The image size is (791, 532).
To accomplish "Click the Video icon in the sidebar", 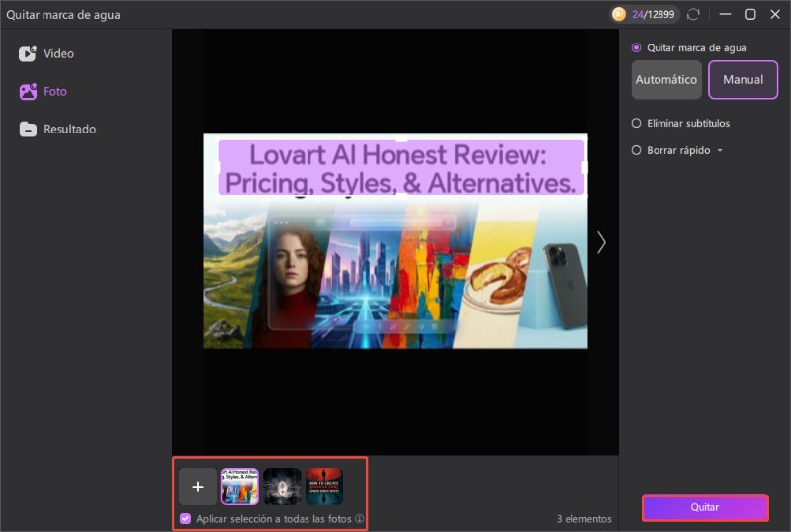I will click(28, 54).
